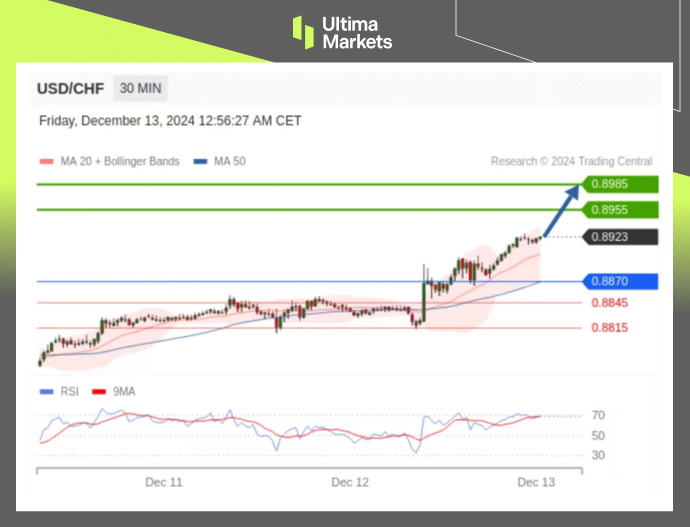This screenshot has height=527, width=690.
Task: Click the blue upward forecast arrow
Action: (x=563, y=210)
